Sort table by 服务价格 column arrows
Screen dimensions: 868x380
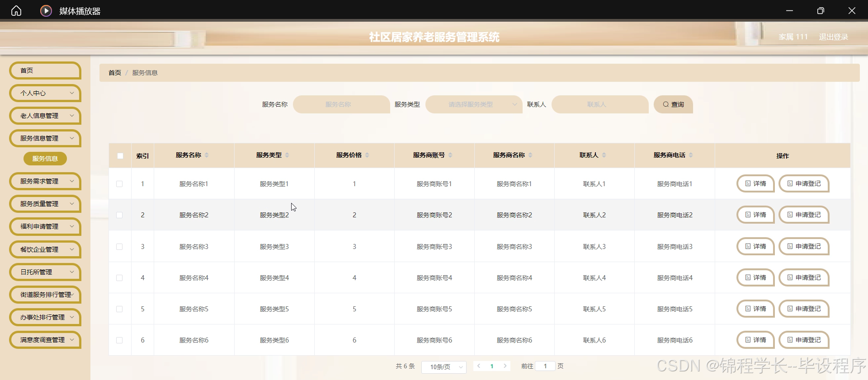click(x=367, y=155)
